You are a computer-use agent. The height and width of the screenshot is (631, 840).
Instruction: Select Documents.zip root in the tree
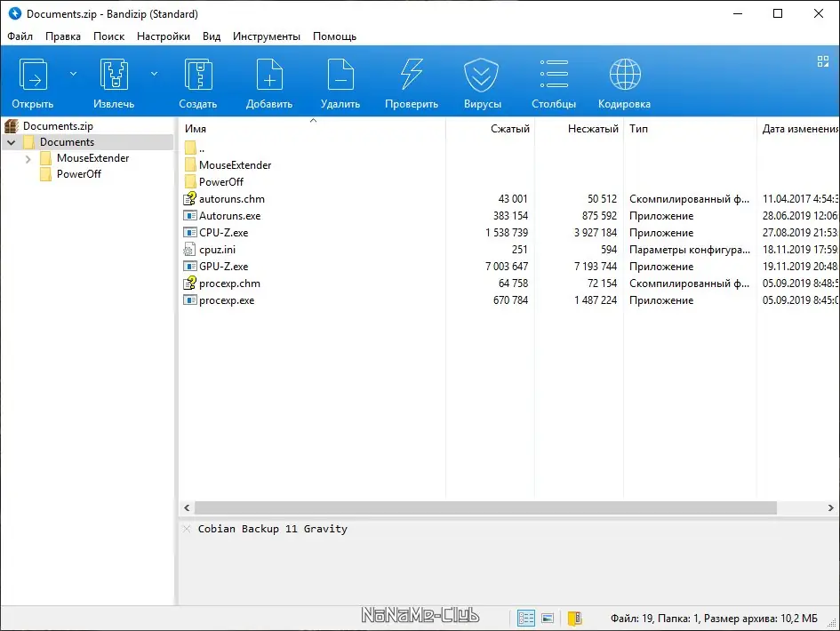(58, 126)
